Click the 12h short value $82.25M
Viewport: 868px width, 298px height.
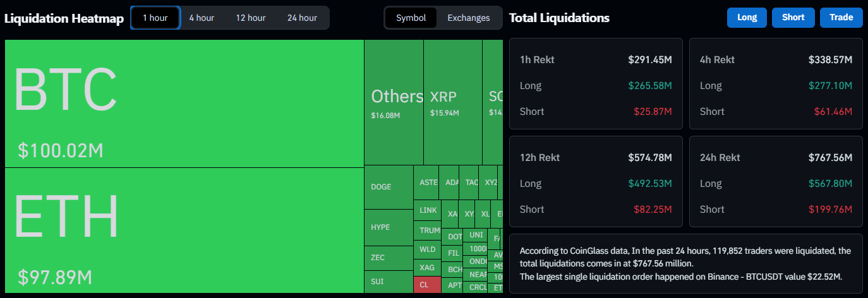tap(653, 209)
